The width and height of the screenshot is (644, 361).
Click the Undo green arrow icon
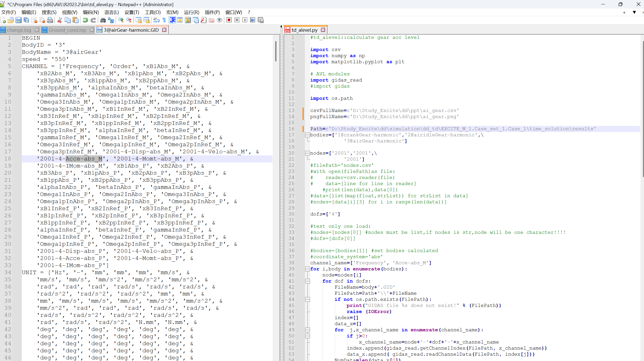(x=85, y=20)
